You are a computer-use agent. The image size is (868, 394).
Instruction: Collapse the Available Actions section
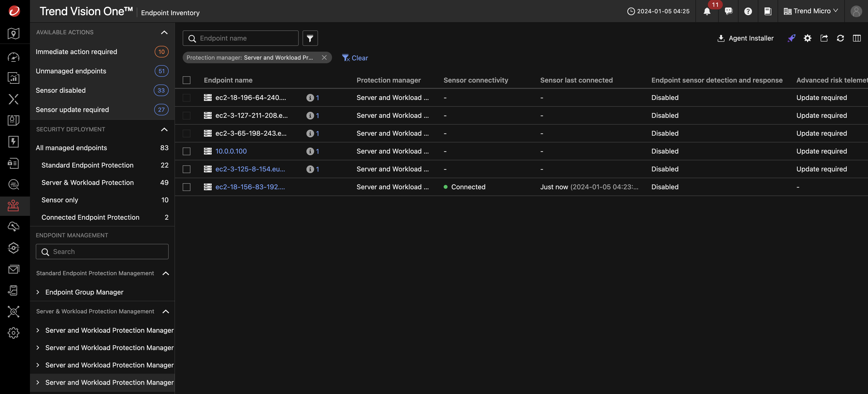tap(164, 32)
